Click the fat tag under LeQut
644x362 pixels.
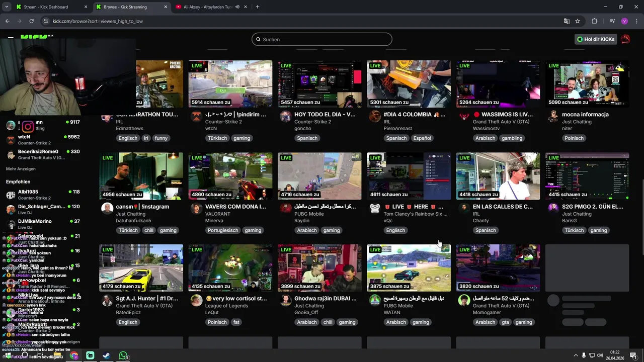pyautogui.click(x=236, y=322)
